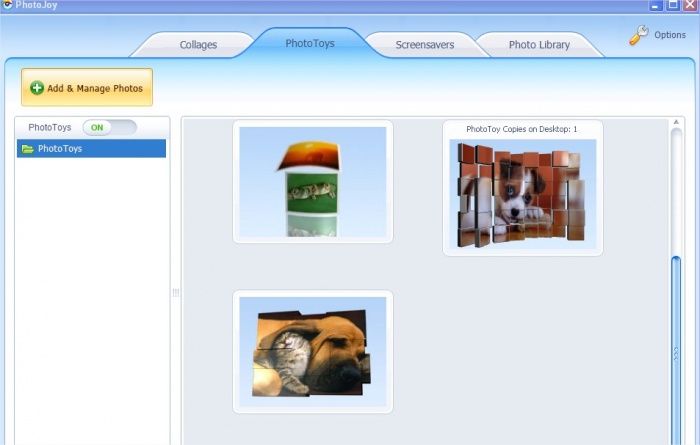
Task: Open the Options link
Action: 670,35
